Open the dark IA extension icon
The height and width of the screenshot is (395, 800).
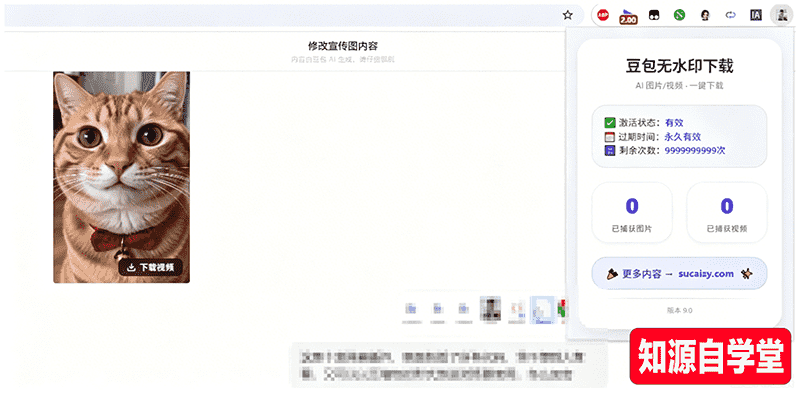point(756,15)
